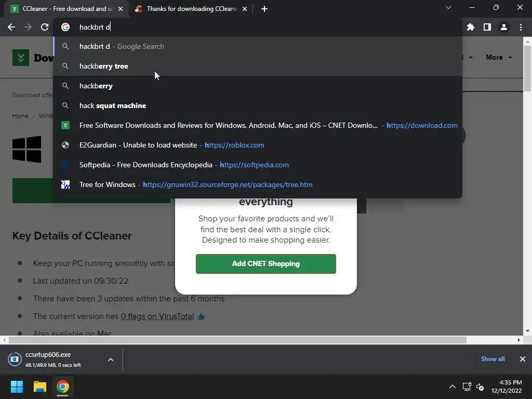Click the scroll-right arrow on horizontal scrollbar
The height and width of the screenshot is (399, 532).
(519, 340)
